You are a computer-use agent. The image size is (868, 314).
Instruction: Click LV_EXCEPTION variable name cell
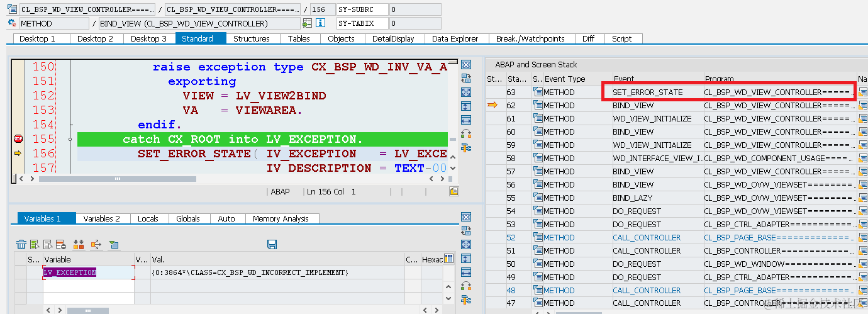(x=89, y=272)
